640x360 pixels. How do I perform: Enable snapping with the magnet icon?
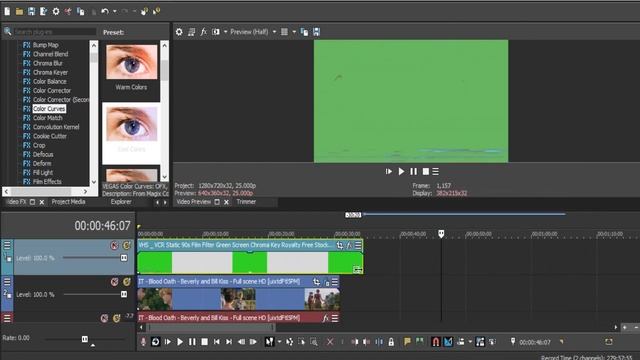[436, 342]
